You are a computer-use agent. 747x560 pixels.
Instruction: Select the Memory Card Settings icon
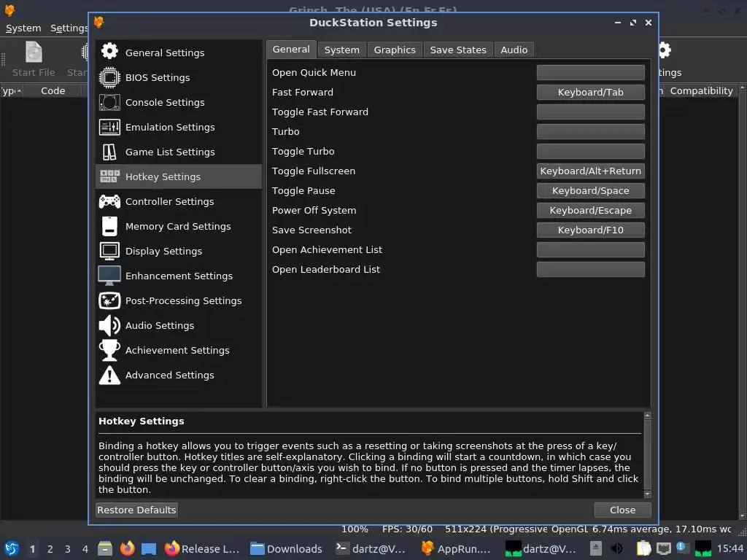[109, 226]
